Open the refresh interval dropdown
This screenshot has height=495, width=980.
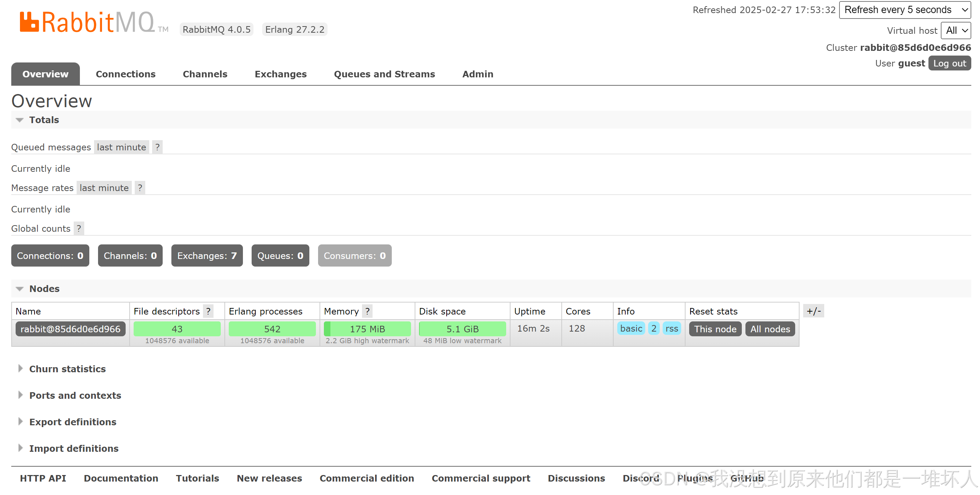pos(905,10)
